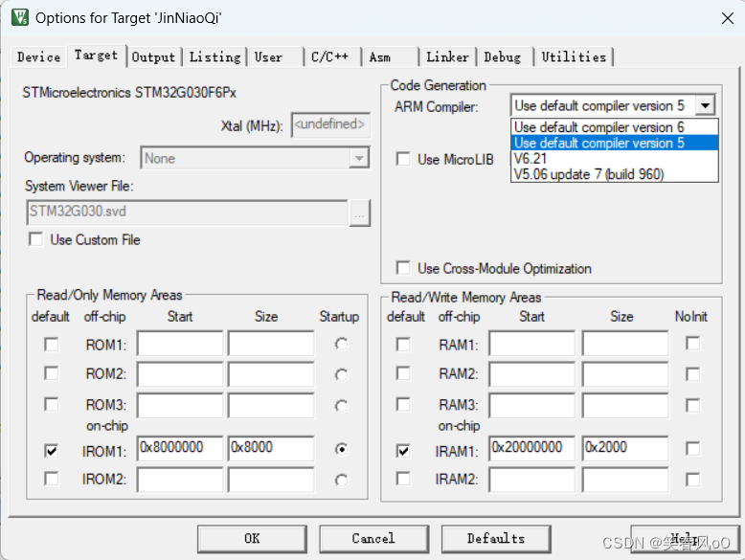Image resolution: width=745 pixels, height=560 pixels.
Task: Click the Keil uVision icon in title bar
Action: pos(19,17)
